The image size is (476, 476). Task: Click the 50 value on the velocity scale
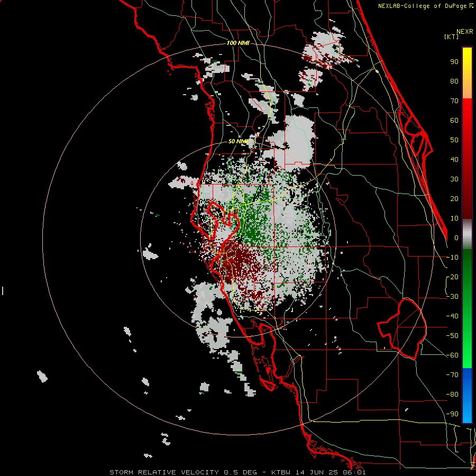click(454, 140)
